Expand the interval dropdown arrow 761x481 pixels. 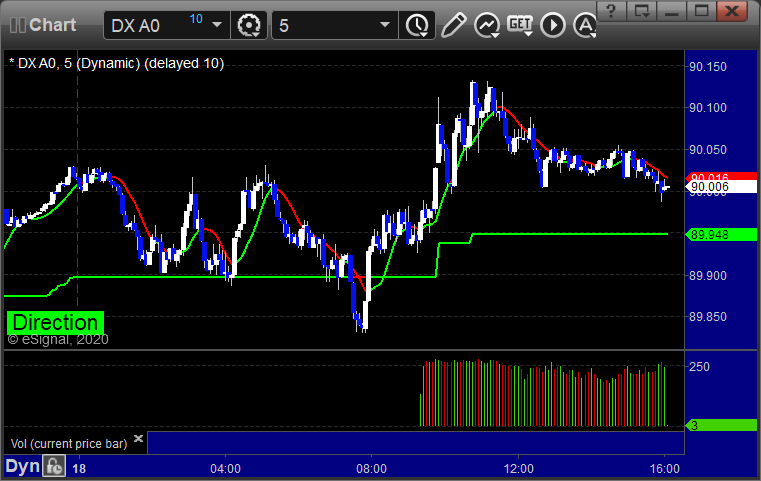[x=385, y=25]
